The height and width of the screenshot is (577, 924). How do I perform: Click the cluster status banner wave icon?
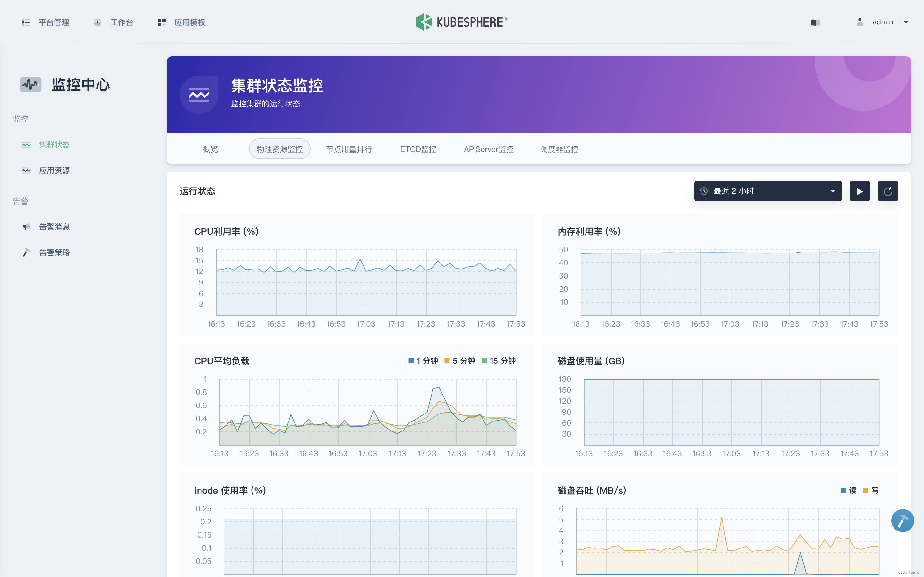(199, 95)
